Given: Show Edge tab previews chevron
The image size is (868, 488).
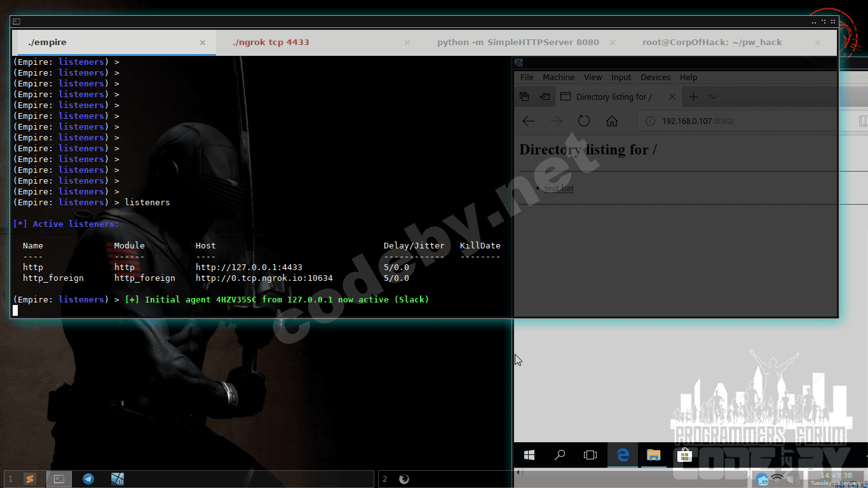Looking at the screenshot, I should (714, 97).
